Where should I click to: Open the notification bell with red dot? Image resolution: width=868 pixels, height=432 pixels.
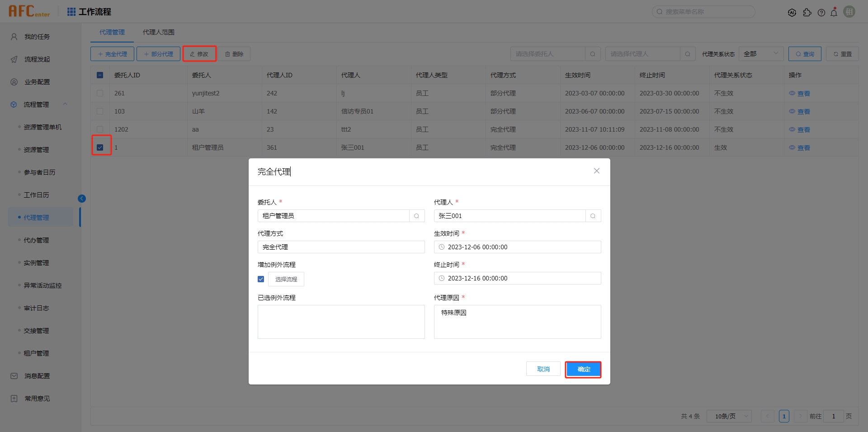tap(834, 12)
